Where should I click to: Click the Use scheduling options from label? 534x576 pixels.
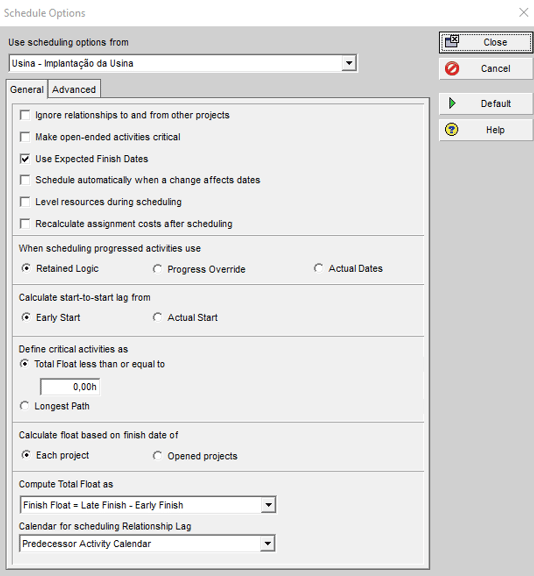coord(68,42)
